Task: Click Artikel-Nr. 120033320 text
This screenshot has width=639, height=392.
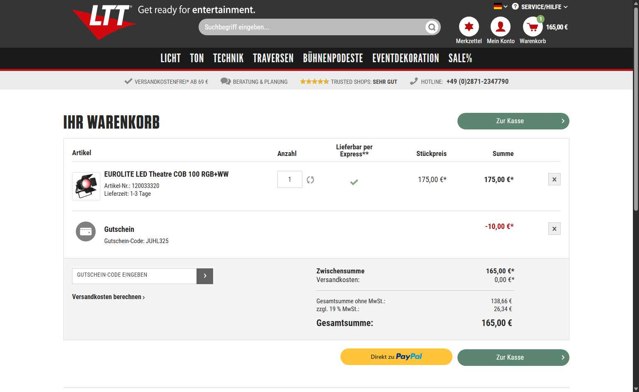Action: (132, 186)
